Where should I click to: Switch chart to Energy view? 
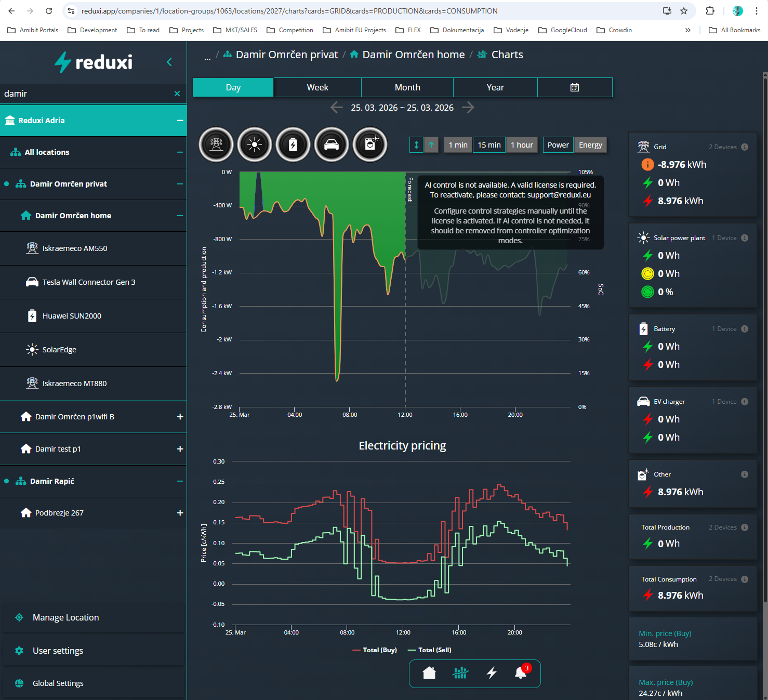590,145
